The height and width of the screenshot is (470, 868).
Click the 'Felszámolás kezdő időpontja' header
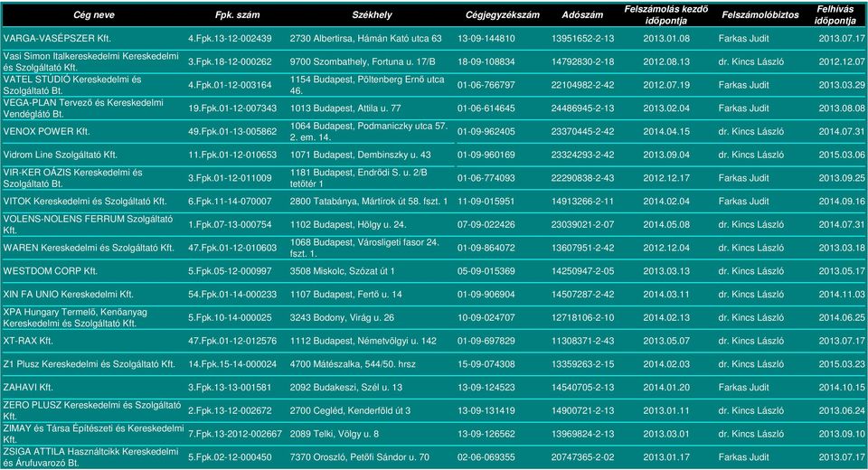666,15
